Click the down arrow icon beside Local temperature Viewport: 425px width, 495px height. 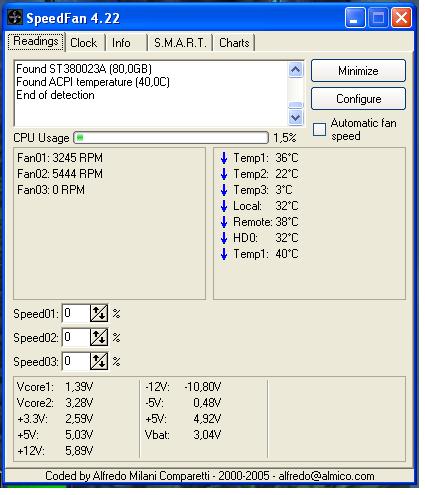(x=224, y=206)
